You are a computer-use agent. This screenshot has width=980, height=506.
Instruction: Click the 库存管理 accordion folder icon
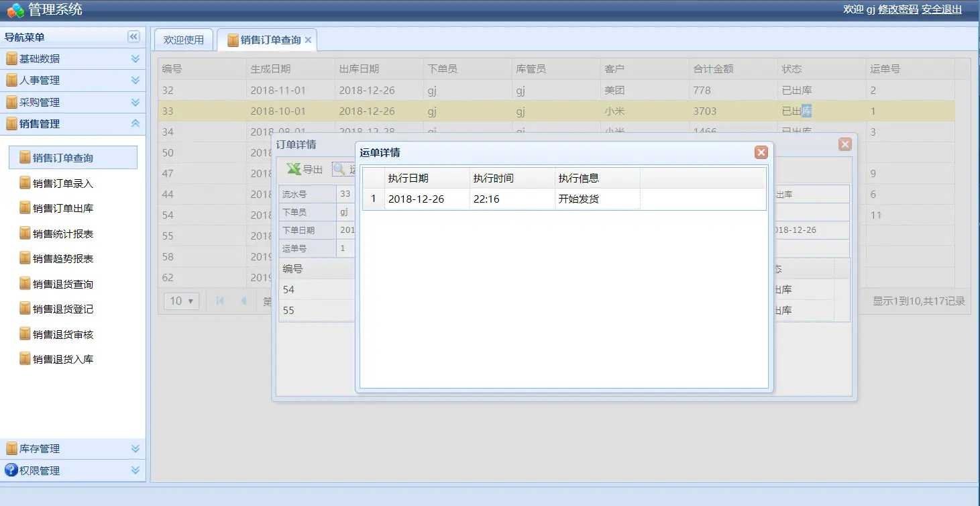(x=11, y=448)
